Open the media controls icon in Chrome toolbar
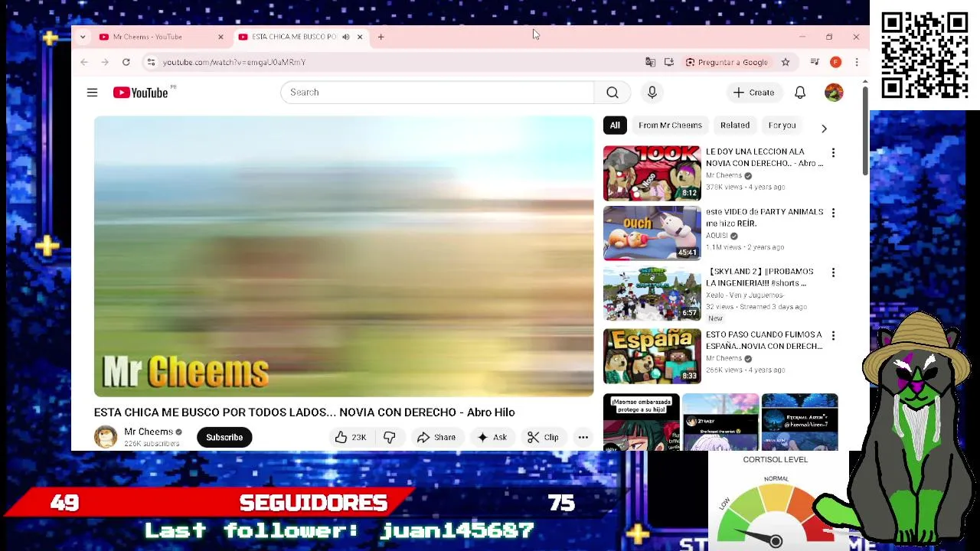Viewport: 980px width, 551px height. [815, 62]
